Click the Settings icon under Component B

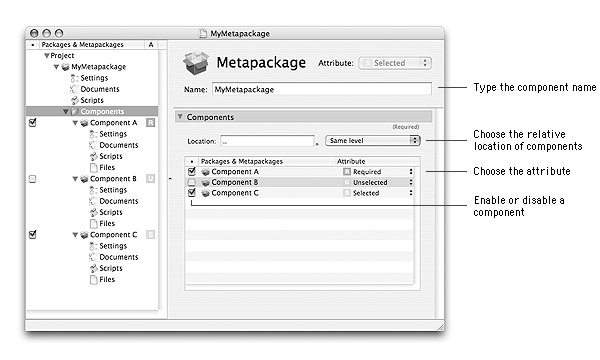pyautogui.click(x=93, y=190)
